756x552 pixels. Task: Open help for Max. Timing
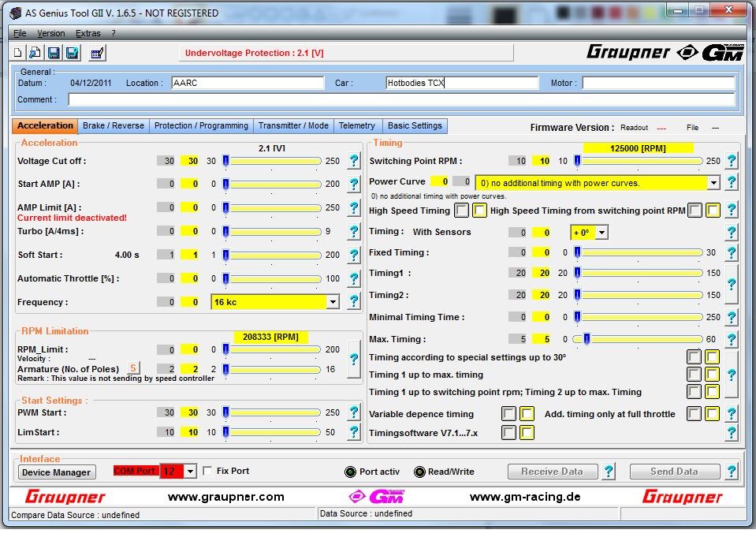point(732,339)
